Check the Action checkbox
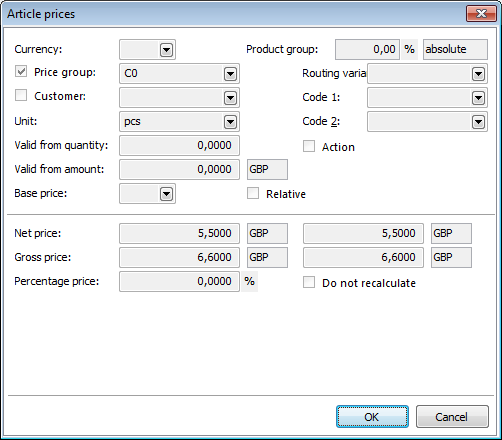The width and height of the screenshot is (502, 440). point(309,146)
